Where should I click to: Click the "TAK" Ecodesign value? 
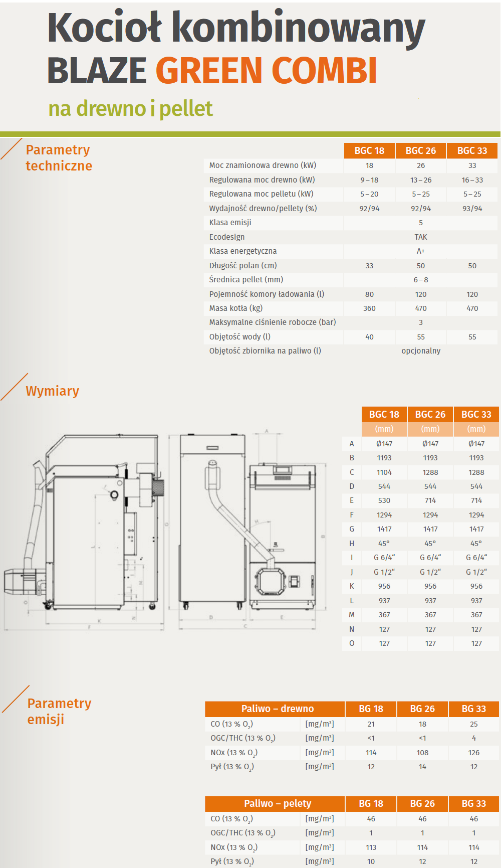tap(421, 237)
